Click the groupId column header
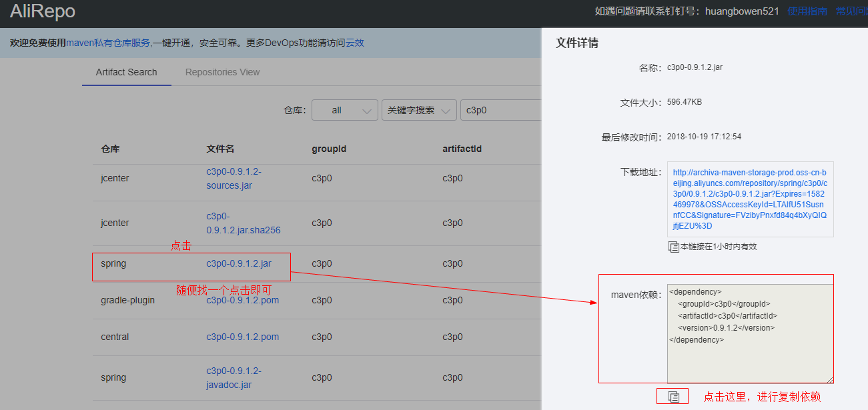The width and height of the screenshot is (868, 410). click(x=329, y=149)
